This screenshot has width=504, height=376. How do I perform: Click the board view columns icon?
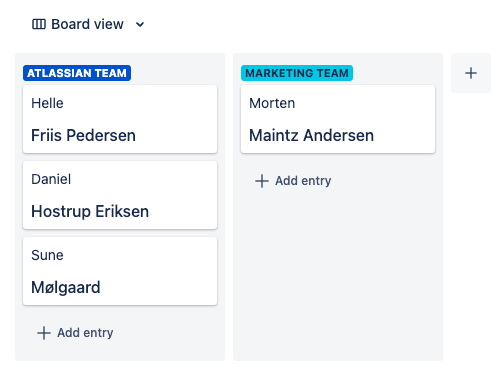[x=39, y=24]
